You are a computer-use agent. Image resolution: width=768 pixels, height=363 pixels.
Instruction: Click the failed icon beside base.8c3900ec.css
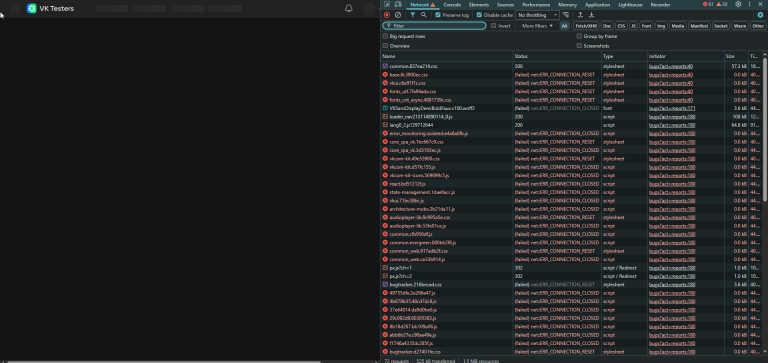(x=385, y=74)
